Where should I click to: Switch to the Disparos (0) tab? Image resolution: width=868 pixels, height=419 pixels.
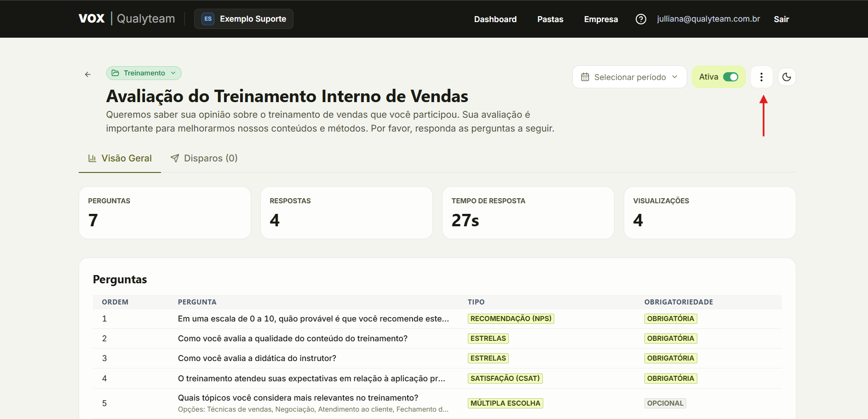coord(204,158)
